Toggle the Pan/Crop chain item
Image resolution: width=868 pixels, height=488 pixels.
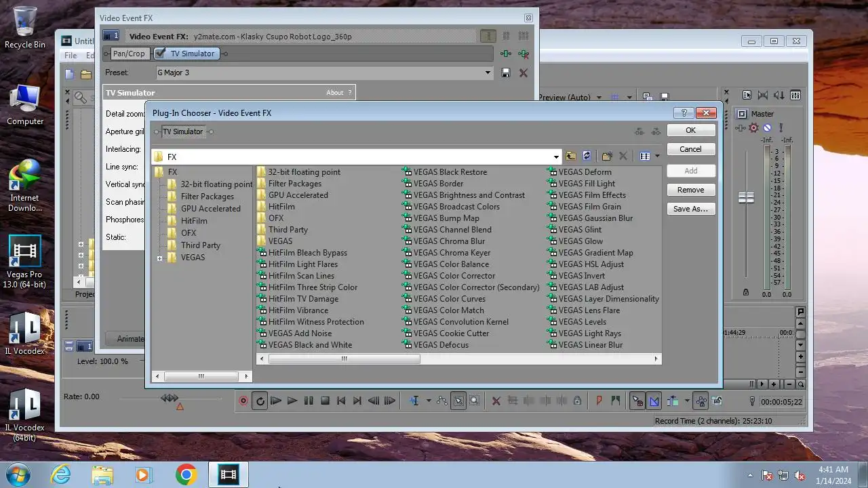pyautogui.click(x=128, y=54)
